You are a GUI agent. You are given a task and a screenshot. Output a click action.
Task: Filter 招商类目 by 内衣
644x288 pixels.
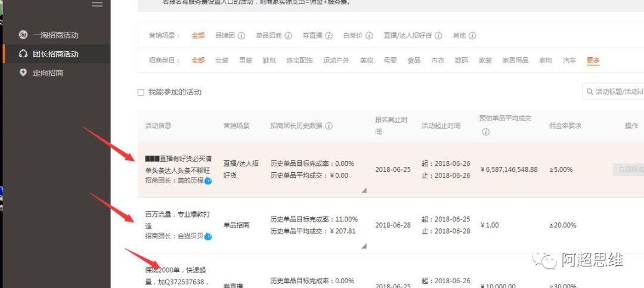[x=438, y=60]
